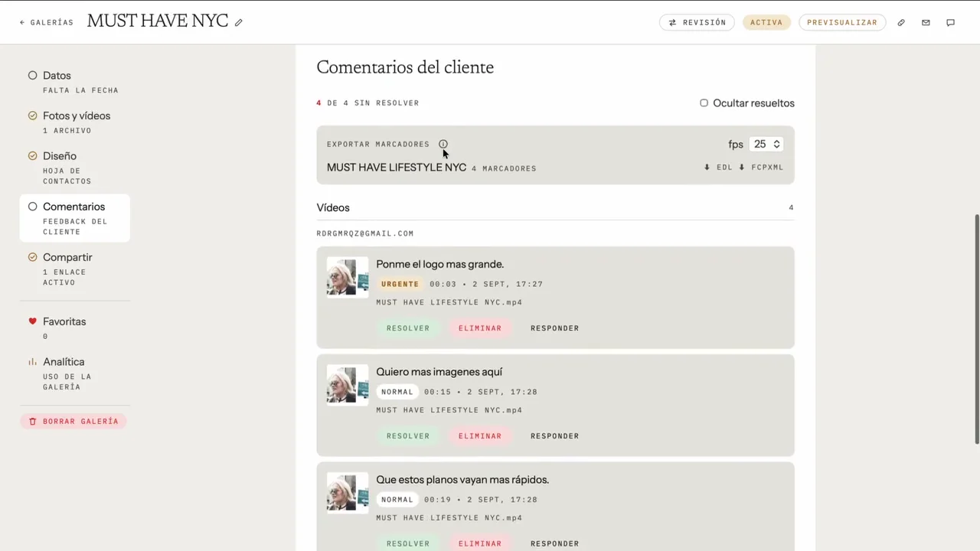Select the Comentarios sidebar item
Screen dimensions: 980x551
pos(74,218)
